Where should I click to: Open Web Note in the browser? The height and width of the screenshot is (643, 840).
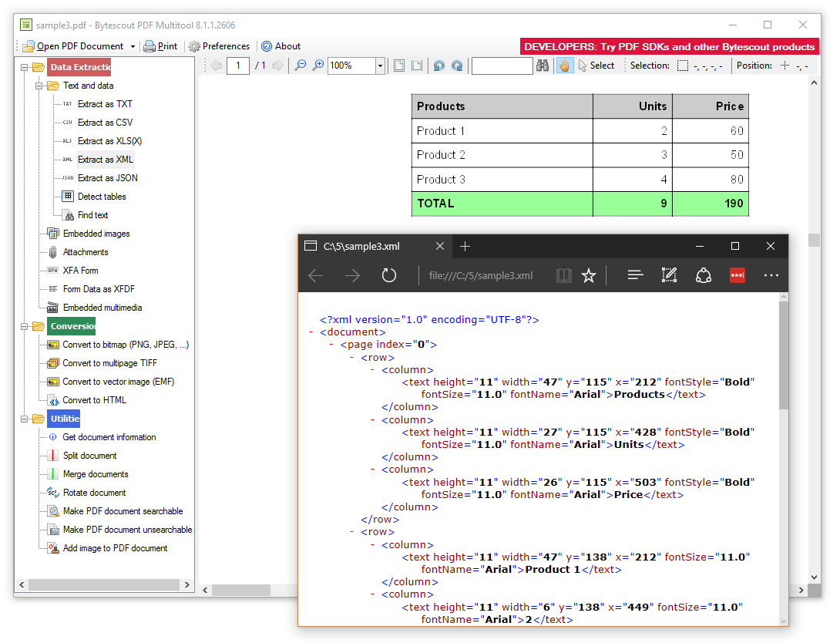(669, 275)
